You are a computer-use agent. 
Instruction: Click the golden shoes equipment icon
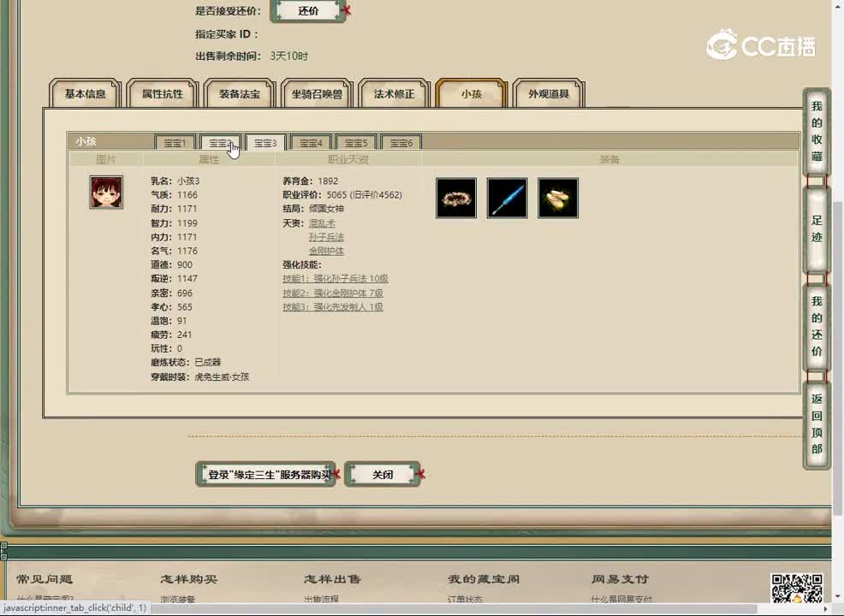558,198
